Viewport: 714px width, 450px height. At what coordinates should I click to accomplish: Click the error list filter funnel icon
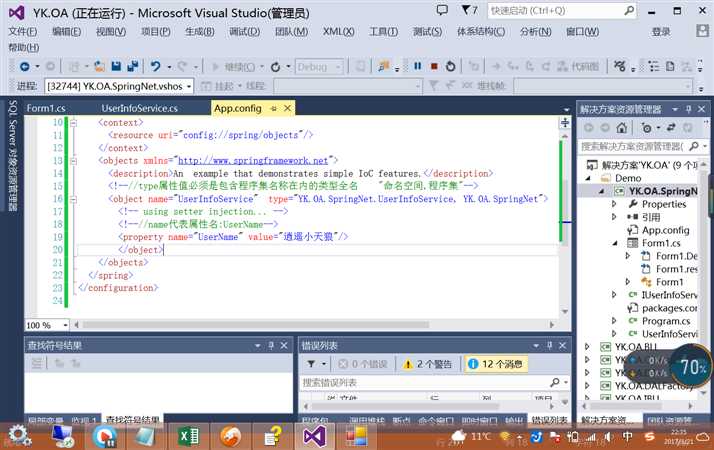click(311, 364)
